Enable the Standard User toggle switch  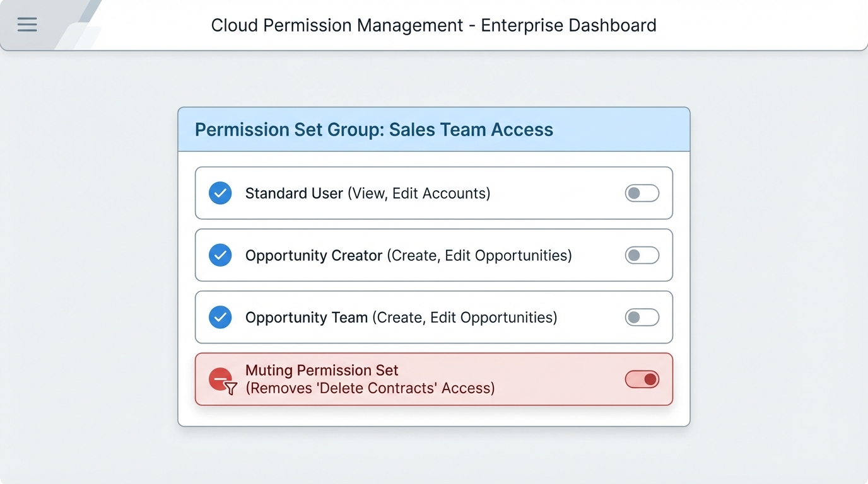click(642, 193)
